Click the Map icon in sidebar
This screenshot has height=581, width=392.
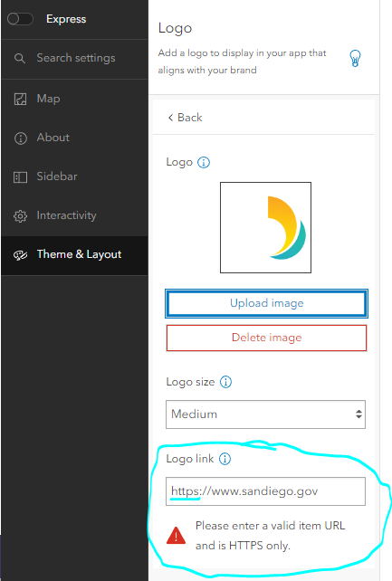(21, 99)
